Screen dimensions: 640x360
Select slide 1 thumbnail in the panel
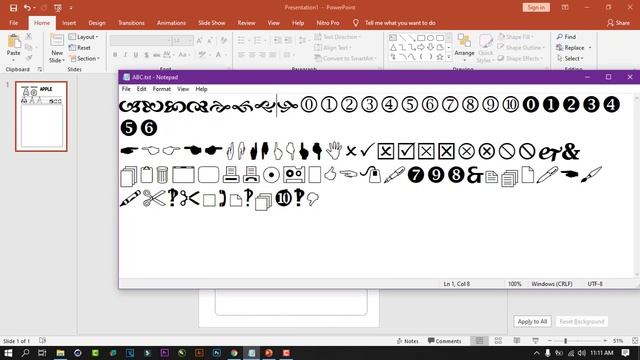41,116
